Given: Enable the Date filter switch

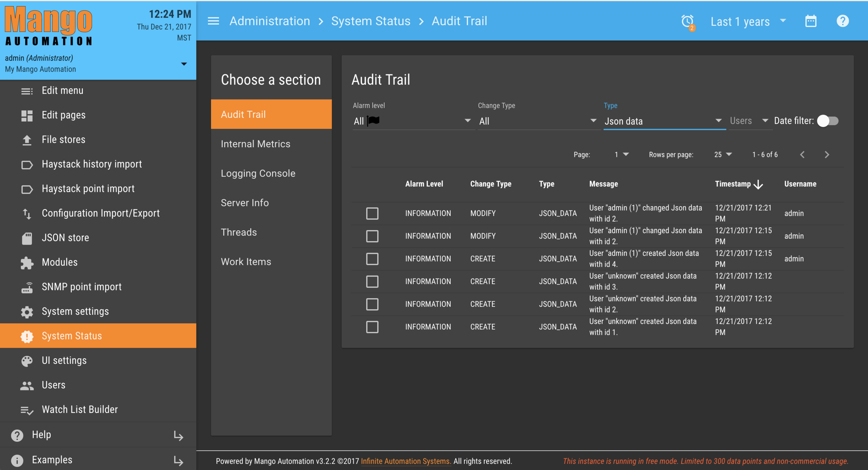Looking at the screenshot, I should click(x=828, y=121).
